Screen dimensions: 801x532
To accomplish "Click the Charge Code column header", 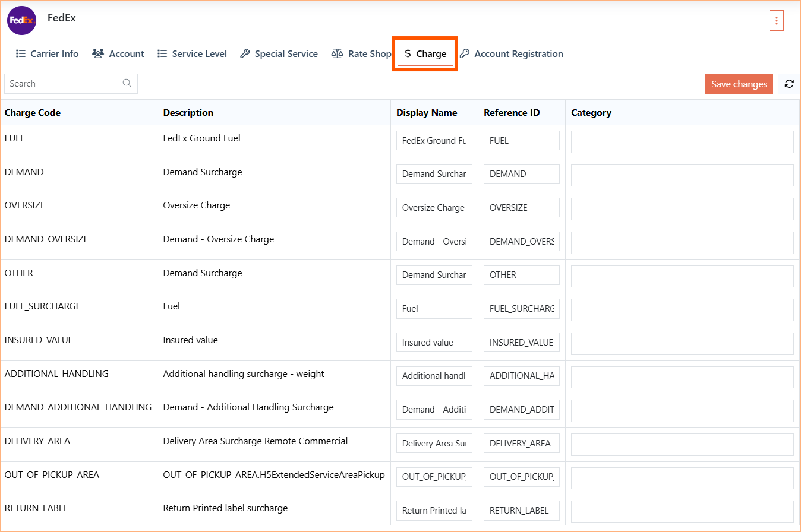I will tap(33, 112).
